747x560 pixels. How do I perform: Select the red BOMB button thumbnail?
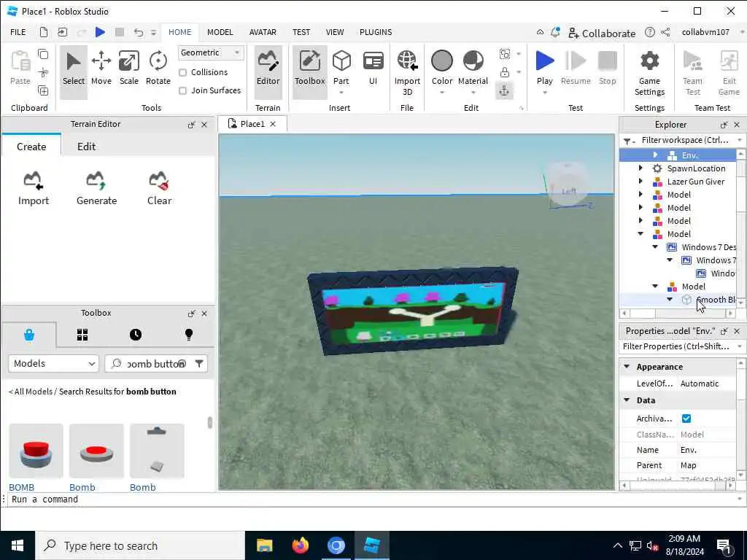tap(36, 451)
